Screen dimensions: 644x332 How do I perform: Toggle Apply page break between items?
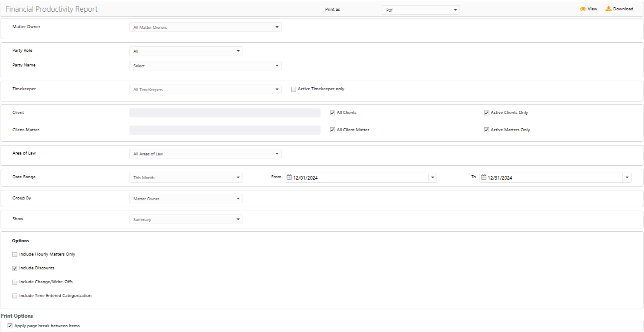(x=10, y=326)
